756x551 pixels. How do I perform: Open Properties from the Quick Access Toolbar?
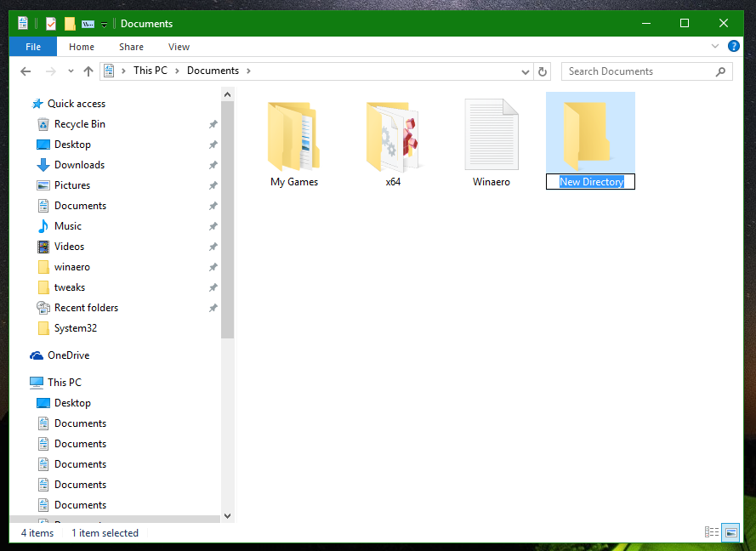click(x=23, y=23)
